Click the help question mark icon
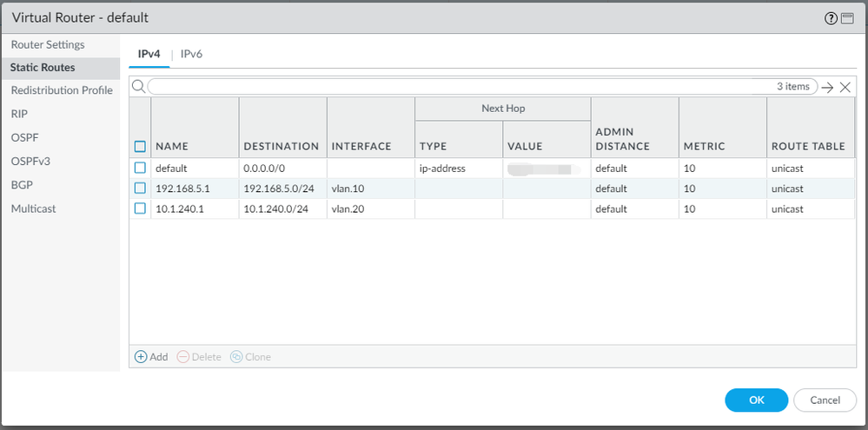 click(x=832, y=18)
